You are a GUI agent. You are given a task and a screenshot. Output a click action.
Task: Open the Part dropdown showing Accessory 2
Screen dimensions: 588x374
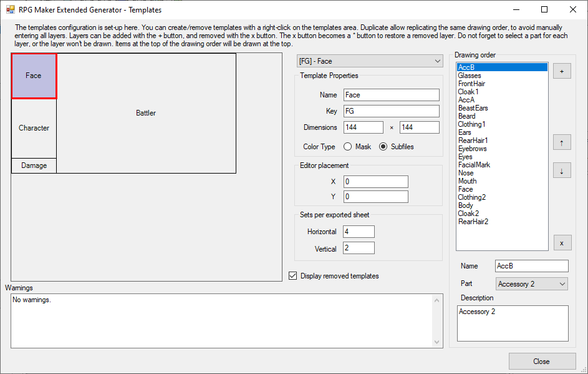pos(531,283)
